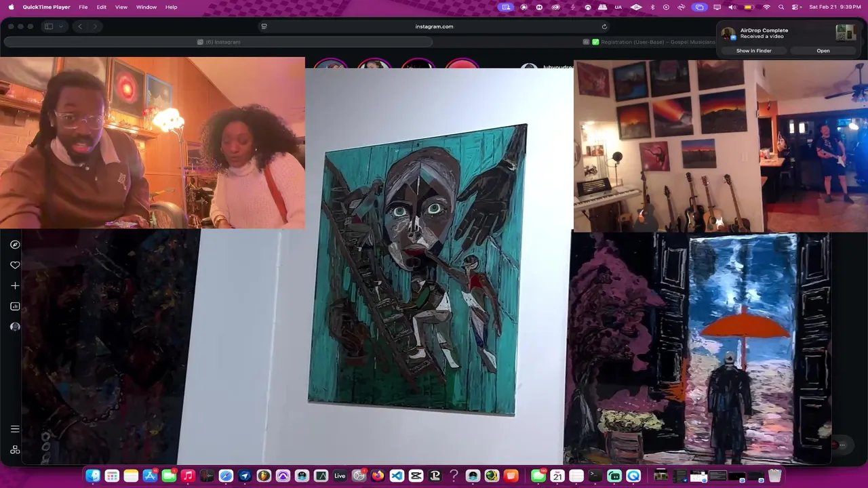
Task: Click Safari back navigation arrow
Action: click(x=80, y=26)
